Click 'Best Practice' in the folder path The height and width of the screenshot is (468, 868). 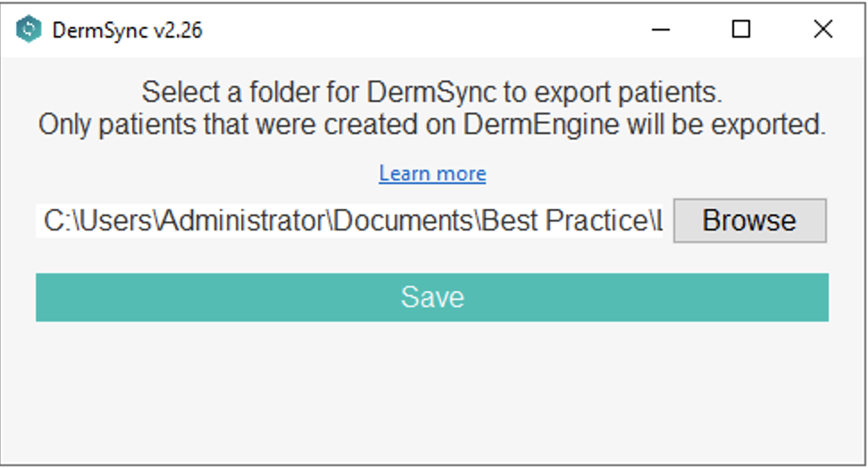563,221
